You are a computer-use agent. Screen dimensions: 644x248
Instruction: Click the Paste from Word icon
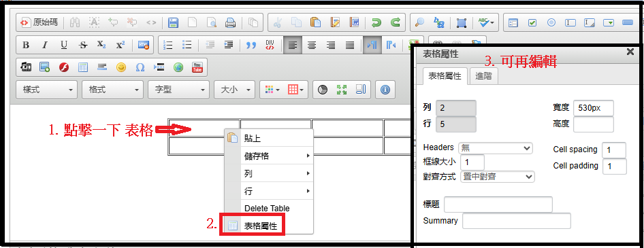pos(353,22)
